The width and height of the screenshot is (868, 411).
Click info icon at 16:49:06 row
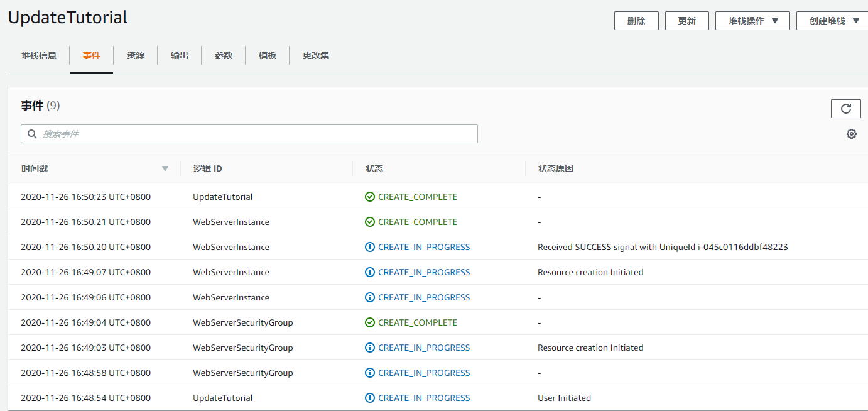(370, 297)
